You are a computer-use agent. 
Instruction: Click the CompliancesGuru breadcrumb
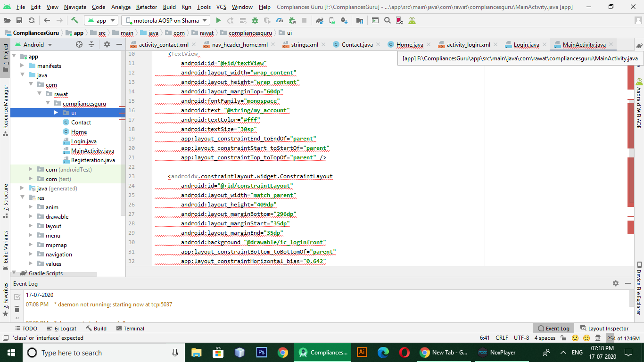tap(32, 33)
